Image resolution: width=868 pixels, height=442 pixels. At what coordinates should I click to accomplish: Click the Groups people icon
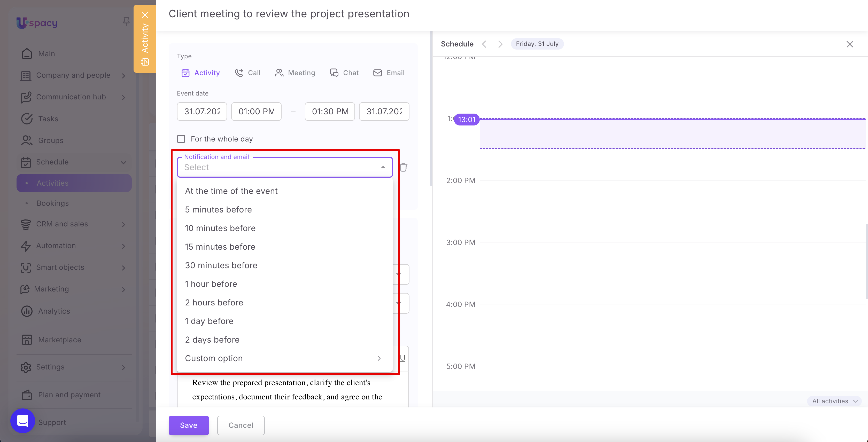pos(27,140)
